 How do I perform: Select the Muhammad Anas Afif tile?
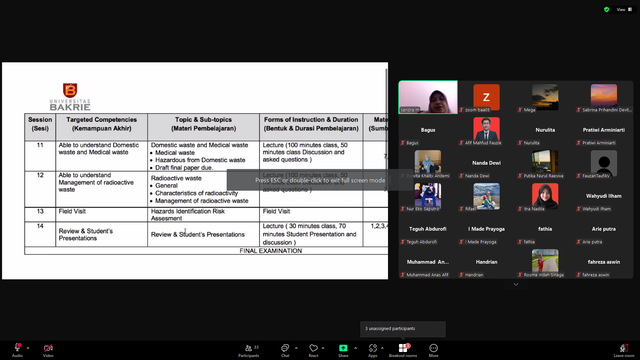(x=428, y=262)
